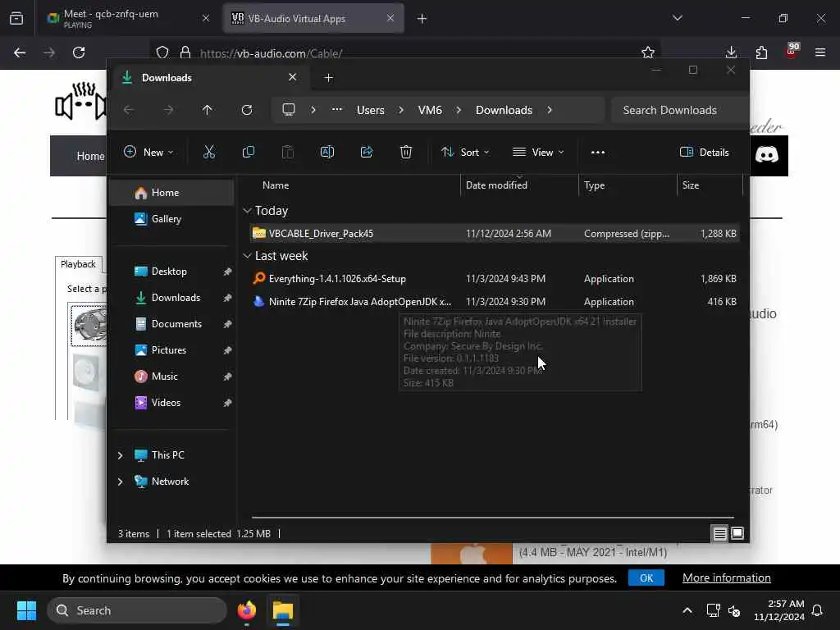Select Home in navigation pane
This screenshot has width=840, height=630.
pos(171,193)
